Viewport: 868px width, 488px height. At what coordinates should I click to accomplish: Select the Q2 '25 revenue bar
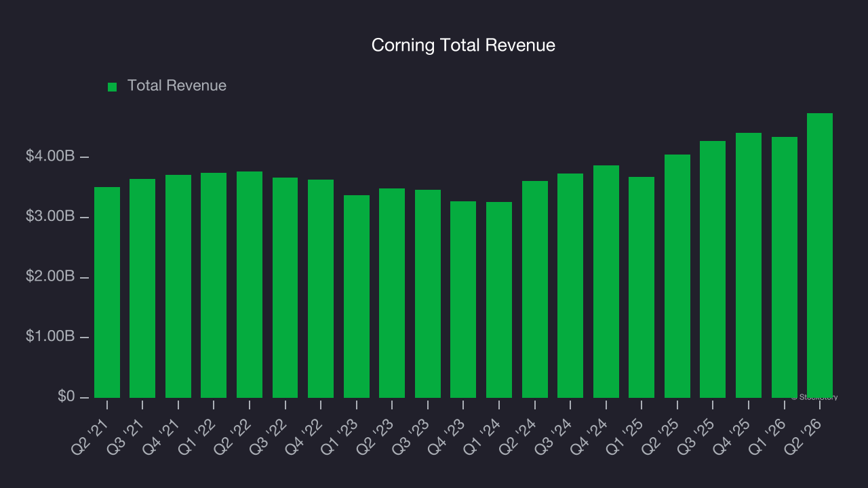tap(677, 276)
